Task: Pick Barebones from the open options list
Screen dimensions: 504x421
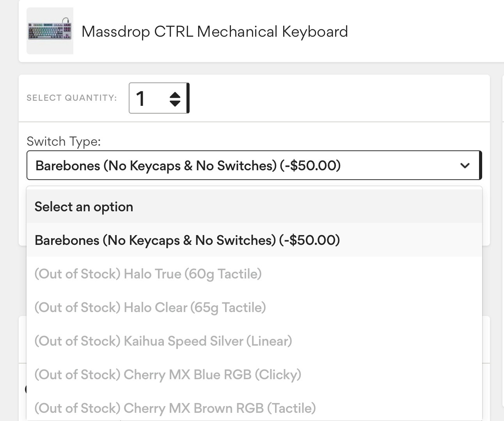Action: [x=187, y=240]
